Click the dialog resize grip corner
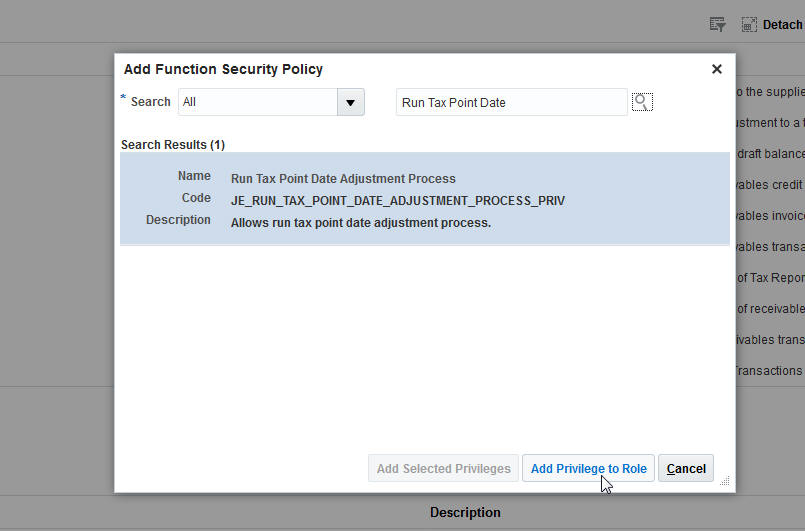 725,481
